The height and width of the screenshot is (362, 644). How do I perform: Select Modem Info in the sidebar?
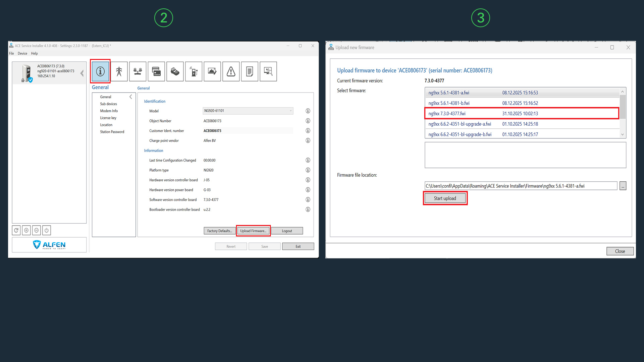click(109, 111)
